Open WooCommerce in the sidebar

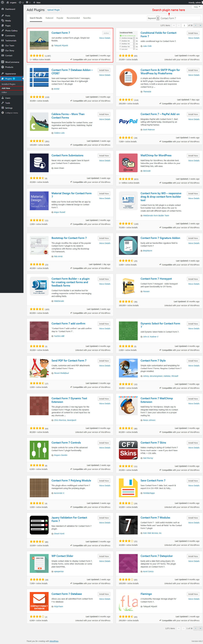(12, 62)
